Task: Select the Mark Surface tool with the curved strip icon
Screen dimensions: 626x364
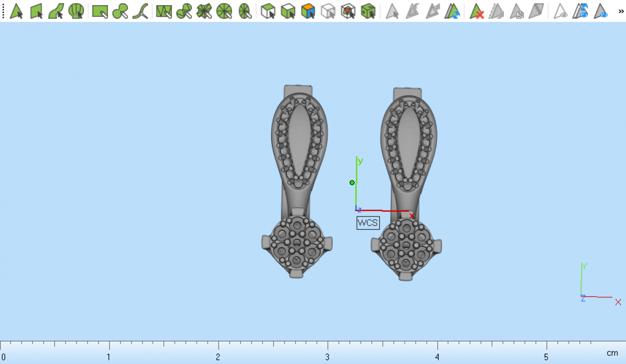Action: pos(56,11)
